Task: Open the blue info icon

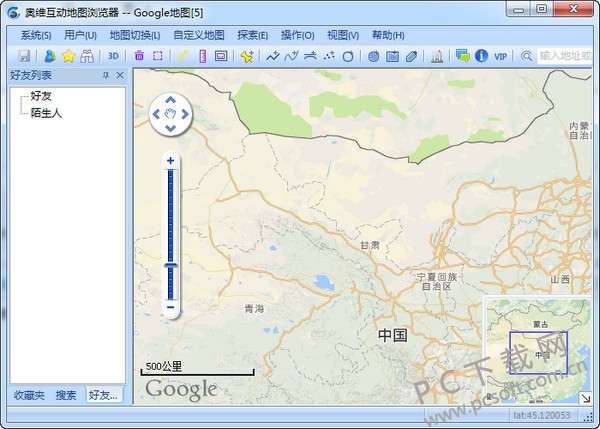Action: click(481, 56)
